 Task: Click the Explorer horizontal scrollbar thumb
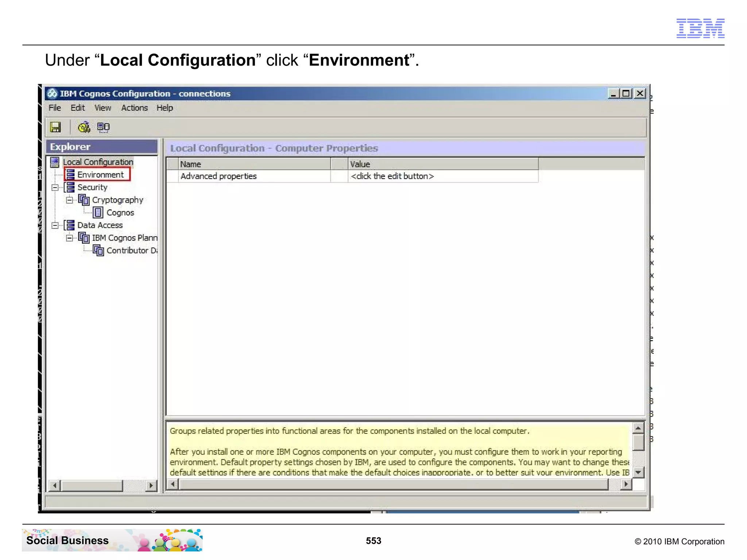pyautogui.click(x=92, y=486)
